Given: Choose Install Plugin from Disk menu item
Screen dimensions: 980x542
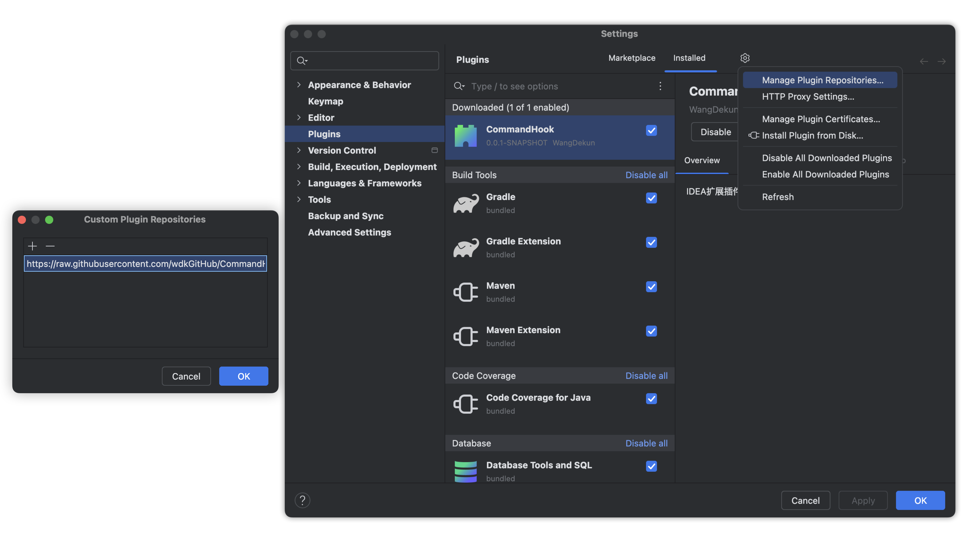Looking at the screenshot, I should tap(812, 135).
